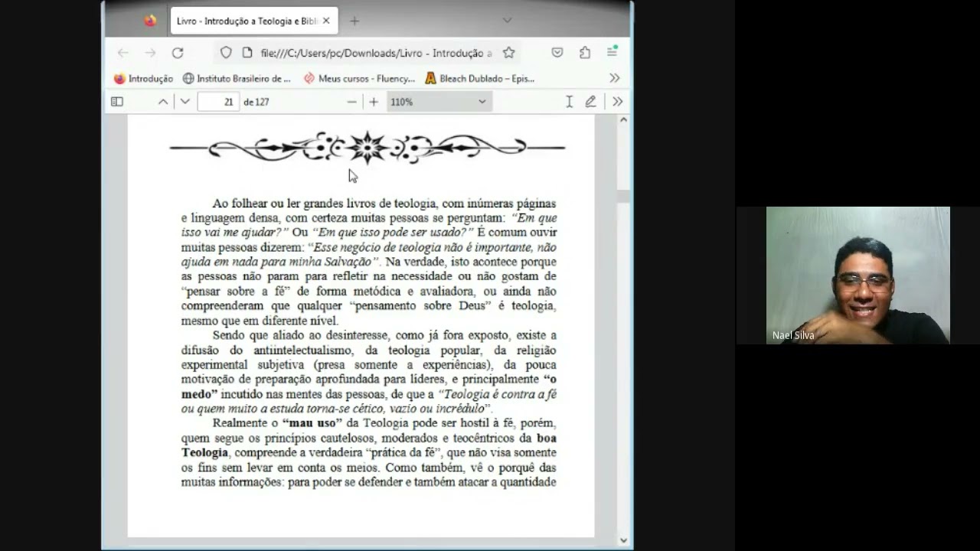The image size is (980, 551).
Task: Zoom in the PDF with plus
Action: (x=374, y=102)
